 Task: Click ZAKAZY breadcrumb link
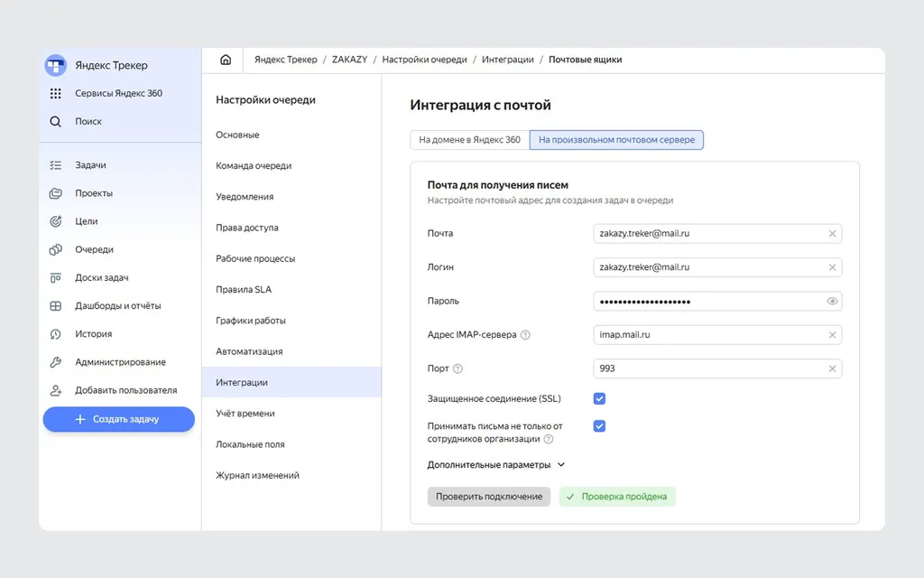click(349, 60)
